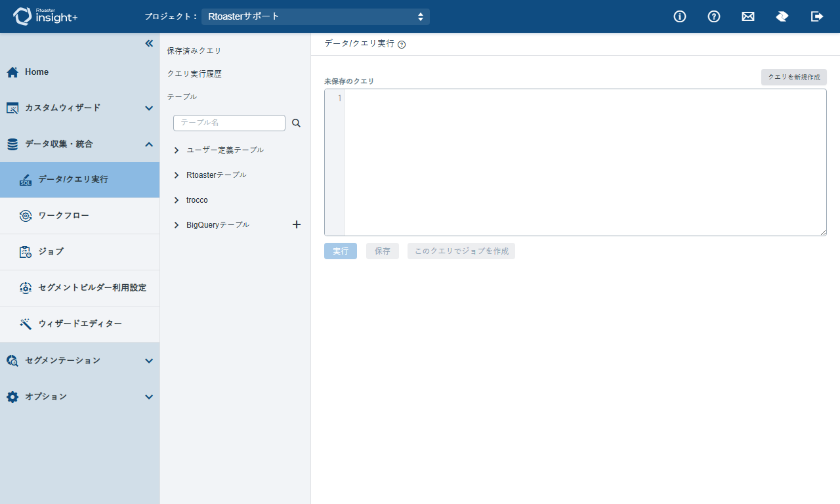This screenshot has width=840, height=504.
Task: Click the ジョブ clipboard icon
Action: pyautogui.click(x=26, y=252)
